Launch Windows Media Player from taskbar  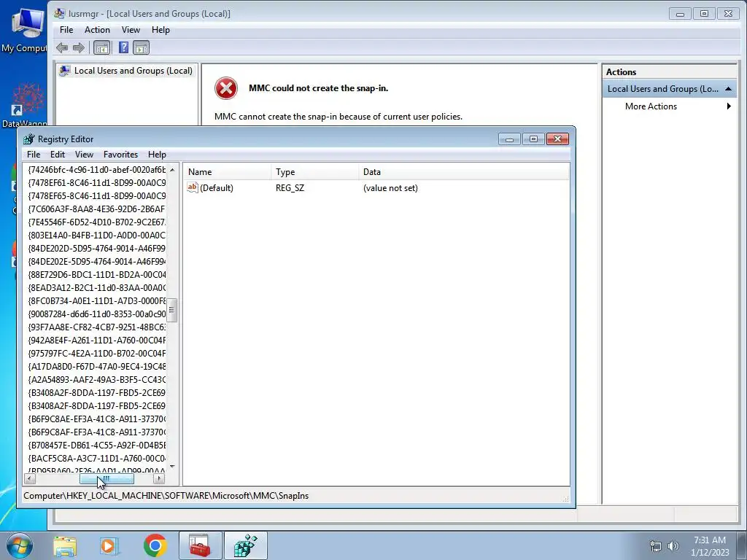[x=109, y=545]
